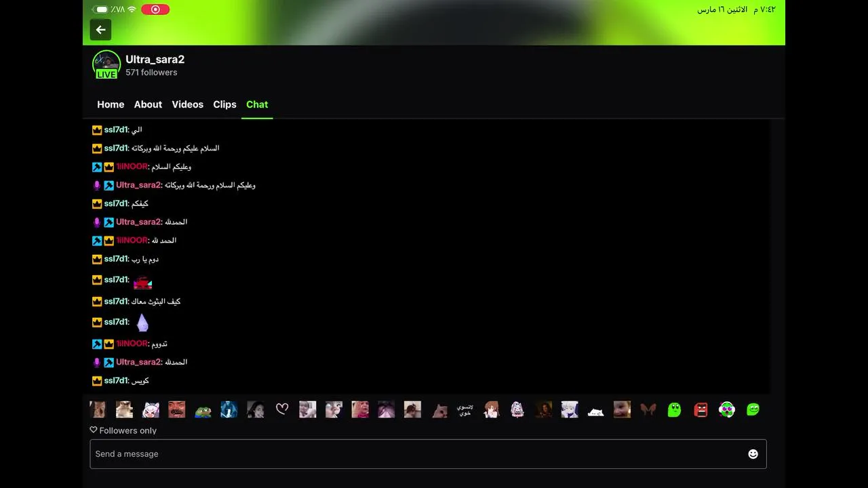
Task: Click the message text كويس
Action: (140, 381)
